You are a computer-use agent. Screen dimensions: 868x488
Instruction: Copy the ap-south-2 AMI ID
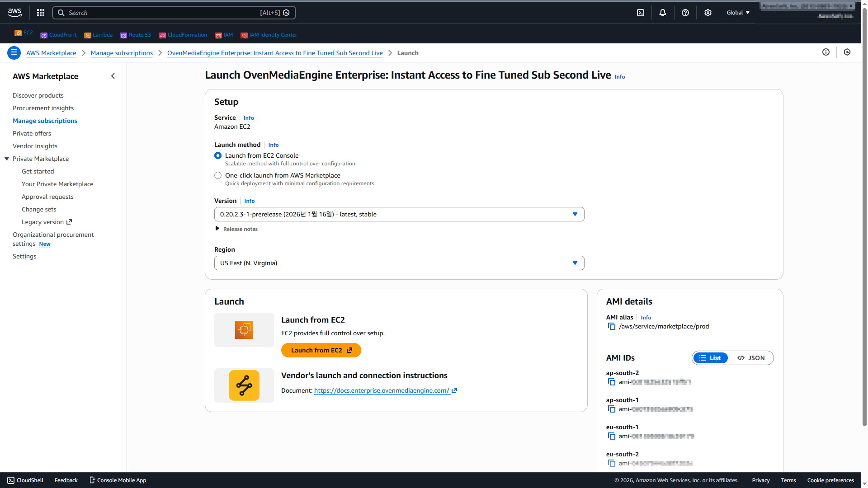pyautogui.click(x=612, y=382)
